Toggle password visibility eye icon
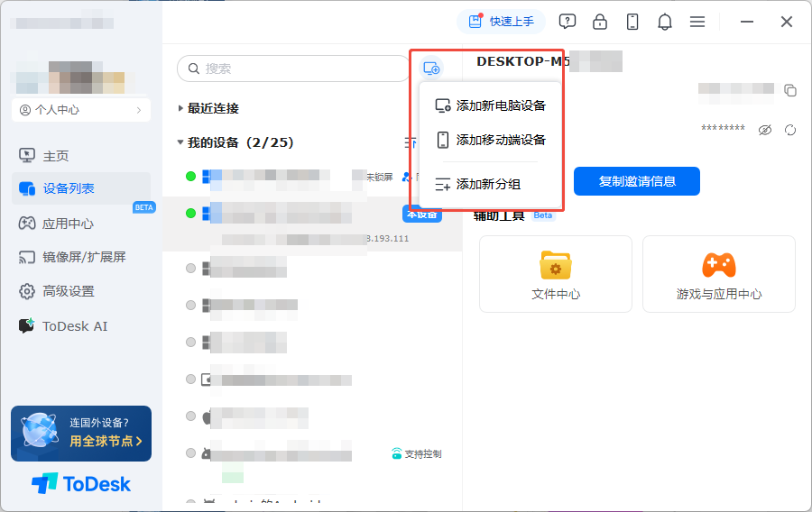 pyautogui.click(x=765, y=130)
